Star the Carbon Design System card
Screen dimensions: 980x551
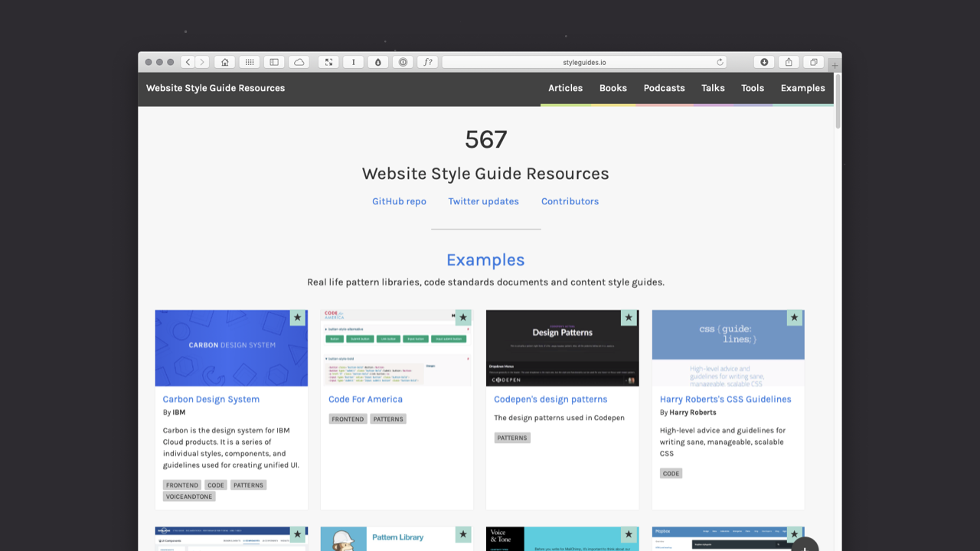coord(297,318)
